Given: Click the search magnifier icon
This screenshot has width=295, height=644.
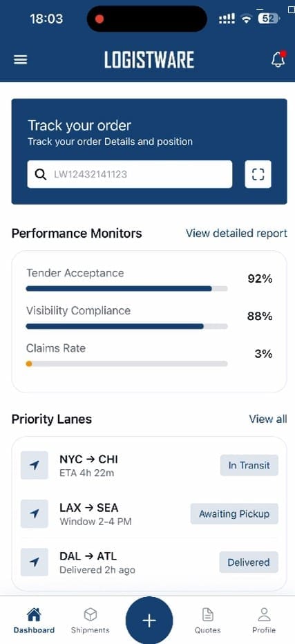Looking at the screenshot, I should 40,174.
